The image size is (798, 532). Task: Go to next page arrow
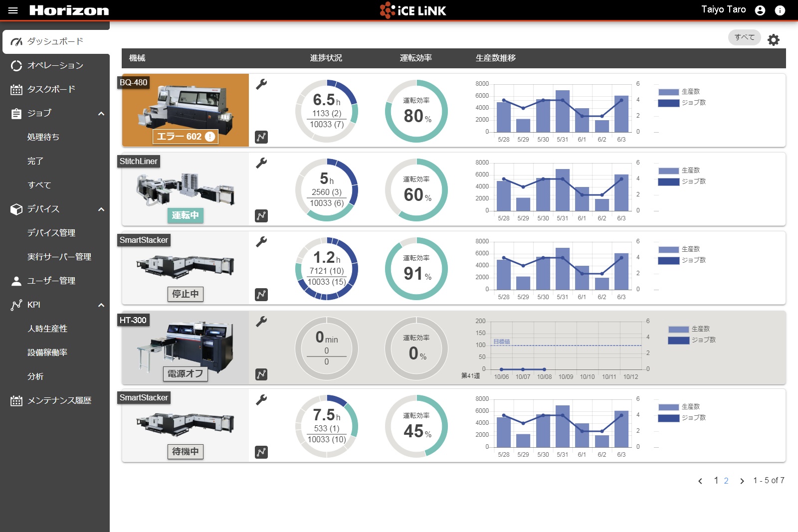742,481
